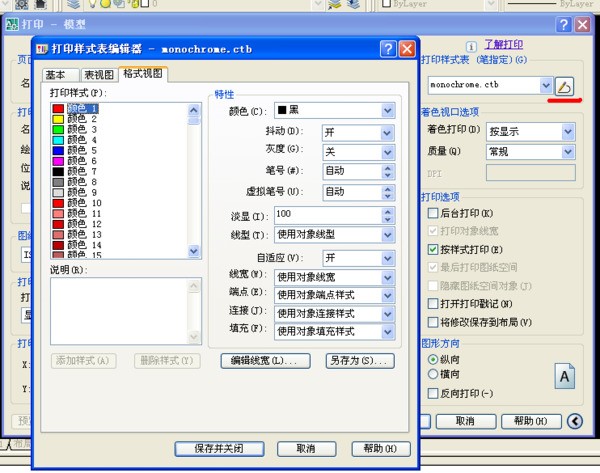Open the 填充(F) style dropdown
Screen dimensions: 600x473
334,332
